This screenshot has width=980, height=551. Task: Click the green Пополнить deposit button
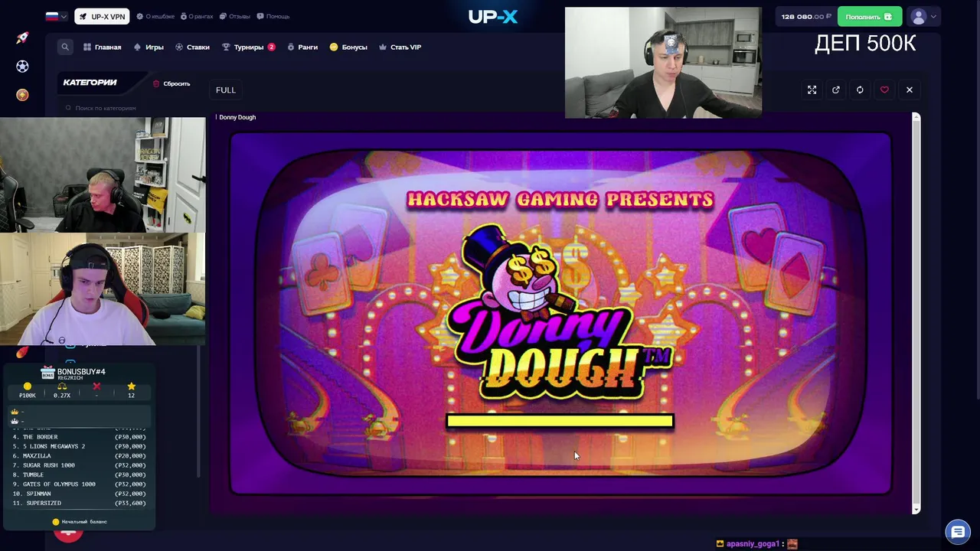point(869,16)
